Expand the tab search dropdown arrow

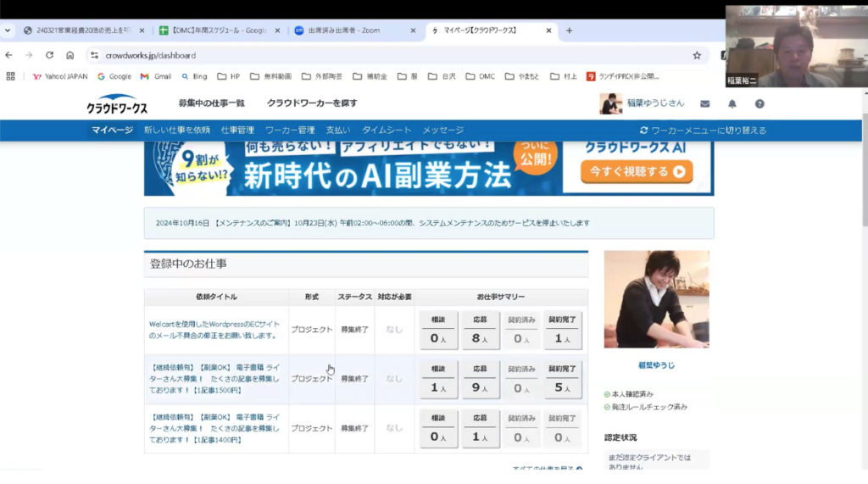[8, 31]
